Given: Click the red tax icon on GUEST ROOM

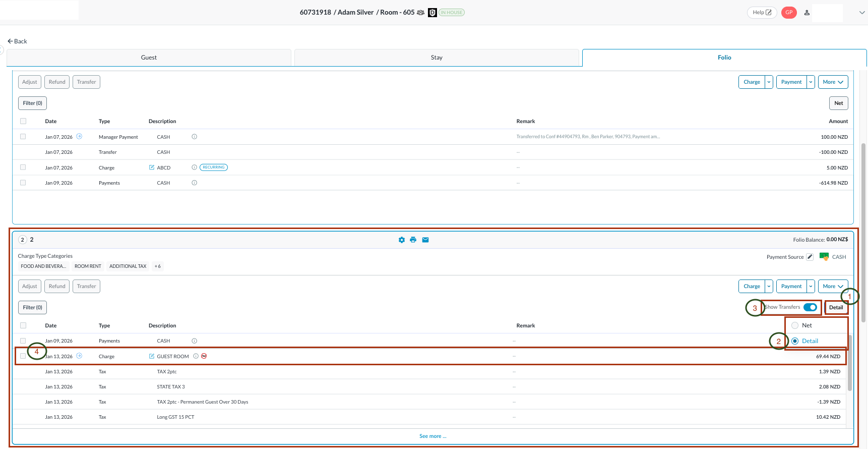Looking at the screenshot, I should 204,356.
